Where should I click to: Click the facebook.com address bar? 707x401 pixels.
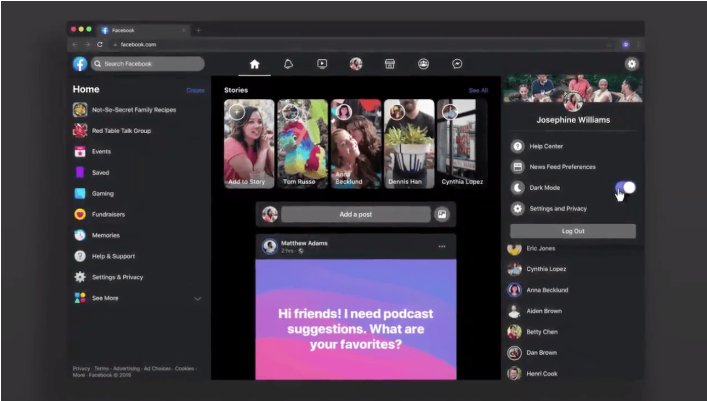[x=356, y=44]
